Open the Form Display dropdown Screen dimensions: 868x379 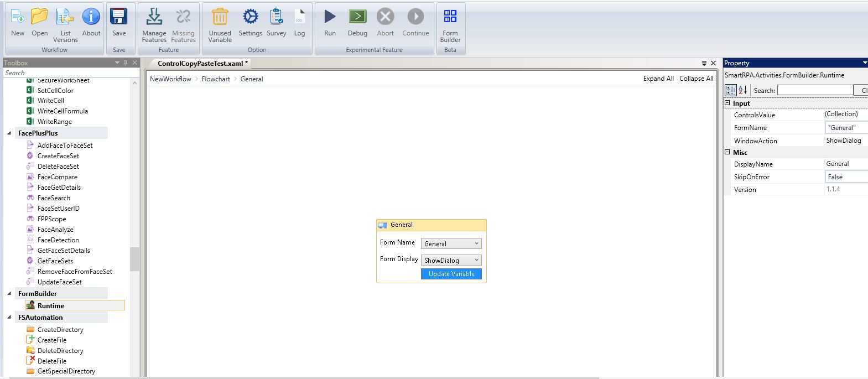[x=451, y=260]
